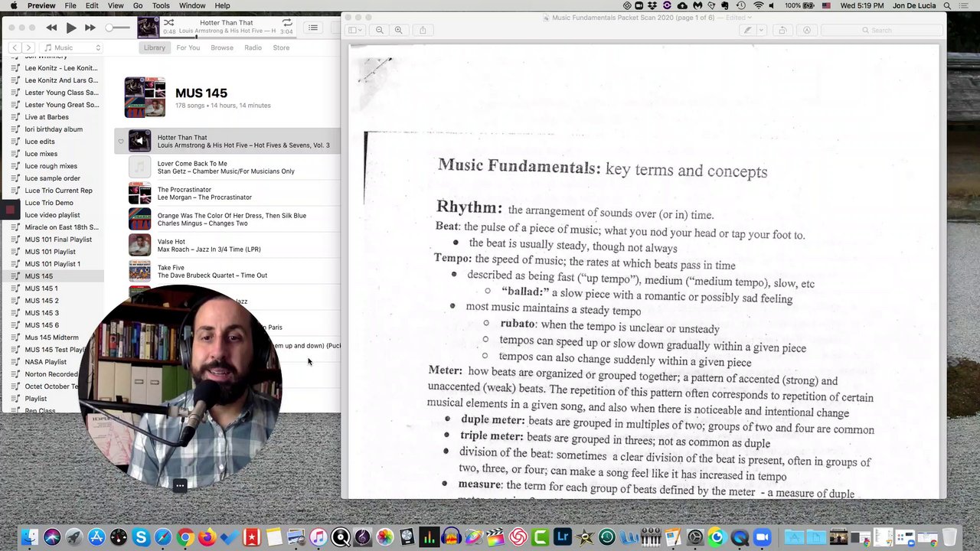Viewport: 980px width, 551px height.
Task: Open Preview sidebar view dropdown button
Action: 354,30
